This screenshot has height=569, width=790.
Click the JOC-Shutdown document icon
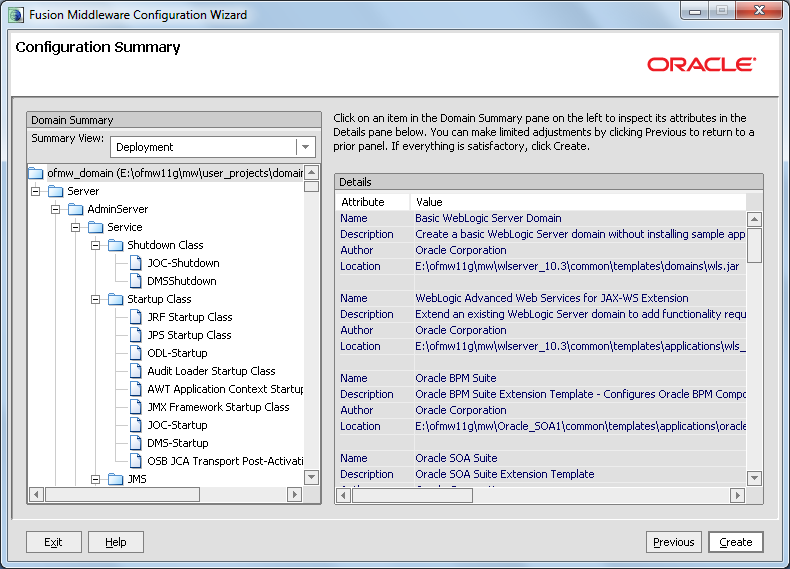click(x=136, y=263)
